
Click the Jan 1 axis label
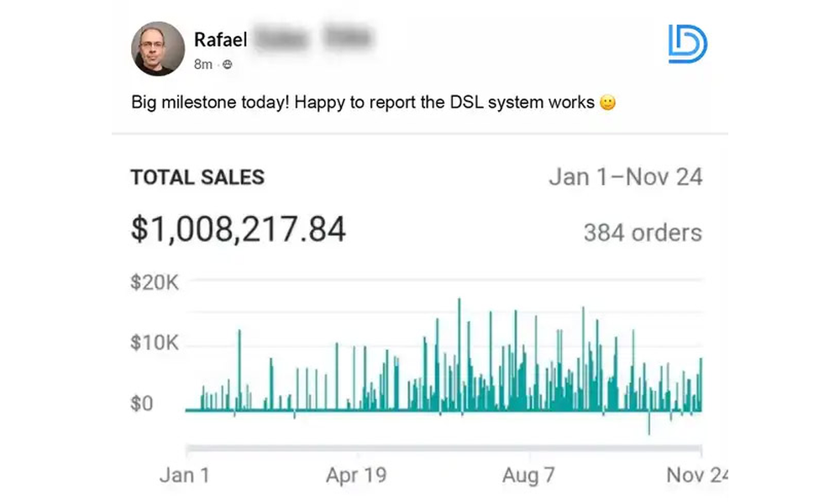[185, 475]
